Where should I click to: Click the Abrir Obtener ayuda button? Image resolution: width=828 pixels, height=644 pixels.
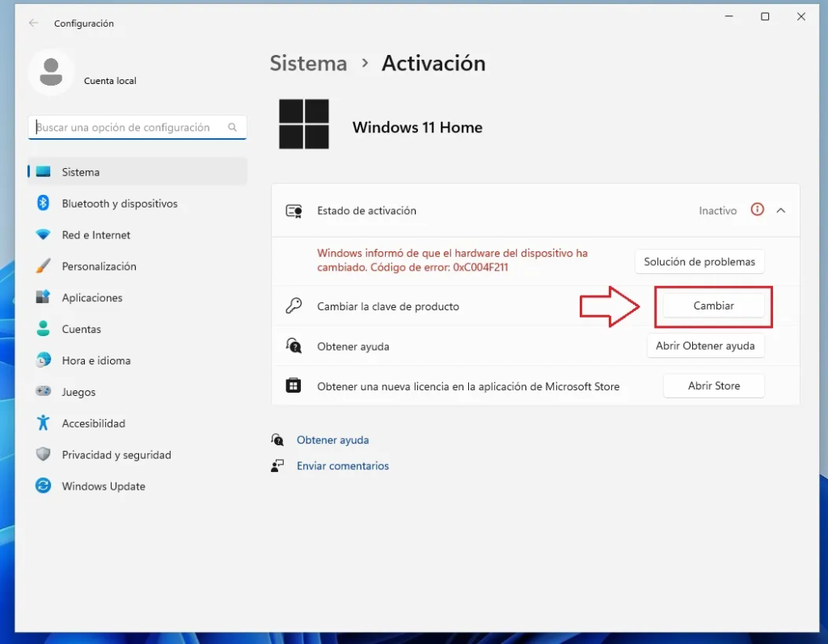point(705,346)
